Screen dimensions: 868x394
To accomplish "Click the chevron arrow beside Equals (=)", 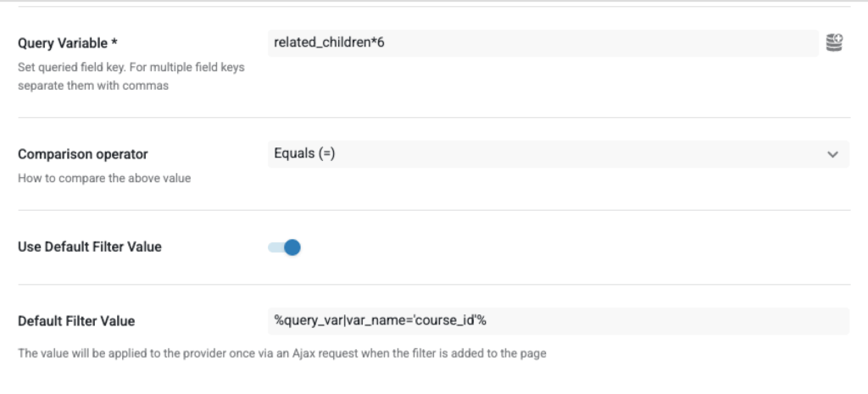I will coord(832,154).
